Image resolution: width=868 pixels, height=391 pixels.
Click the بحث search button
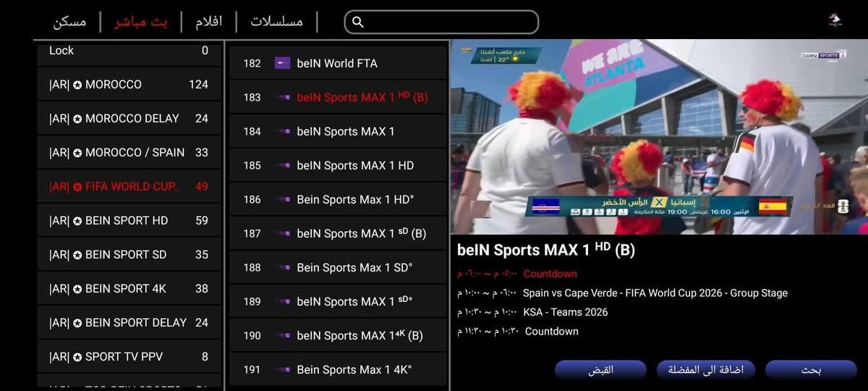coord(811,370)
